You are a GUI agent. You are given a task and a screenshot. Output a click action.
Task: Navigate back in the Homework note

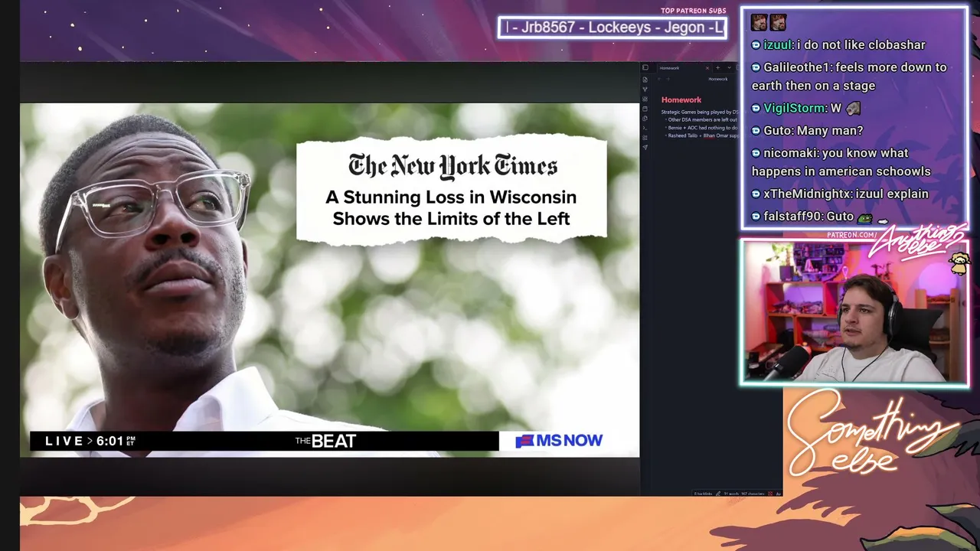pos(659,79)
